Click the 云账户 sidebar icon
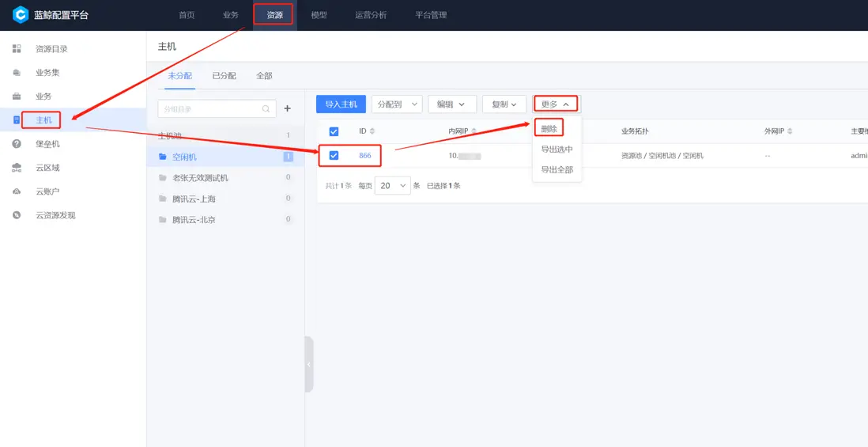The image size is (868, 447). click(17, 191)
